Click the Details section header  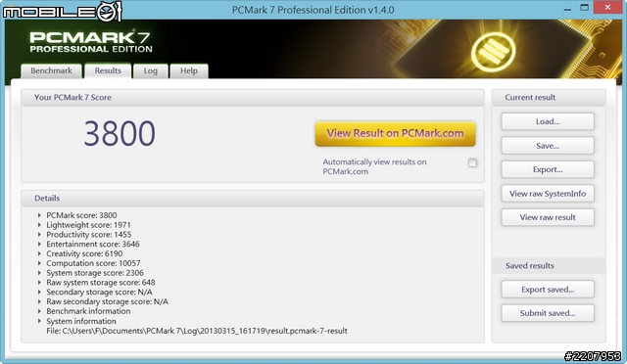(253, 199)
